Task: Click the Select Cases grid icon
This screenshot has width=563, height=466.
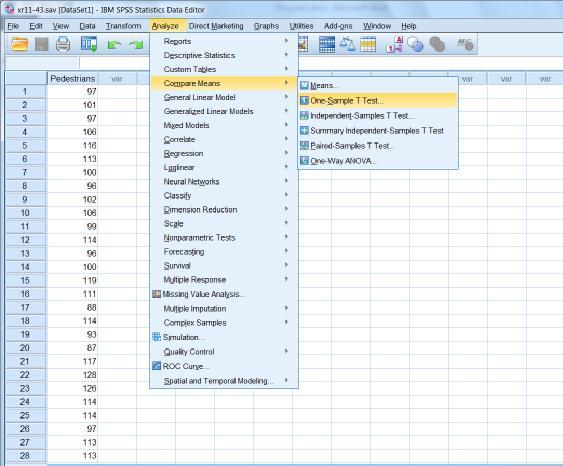Action: (x=368, y=45)
